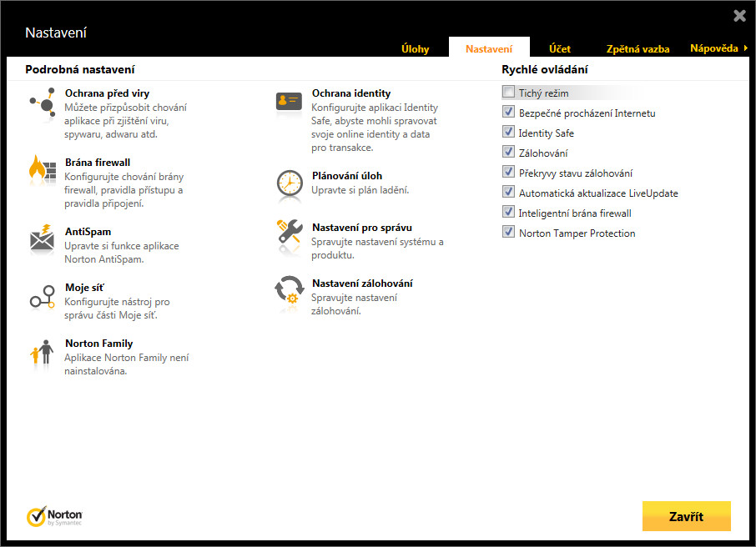Expand the Nápověda menu
Viewport: 756px width, 547px height.
click(718, 48)
